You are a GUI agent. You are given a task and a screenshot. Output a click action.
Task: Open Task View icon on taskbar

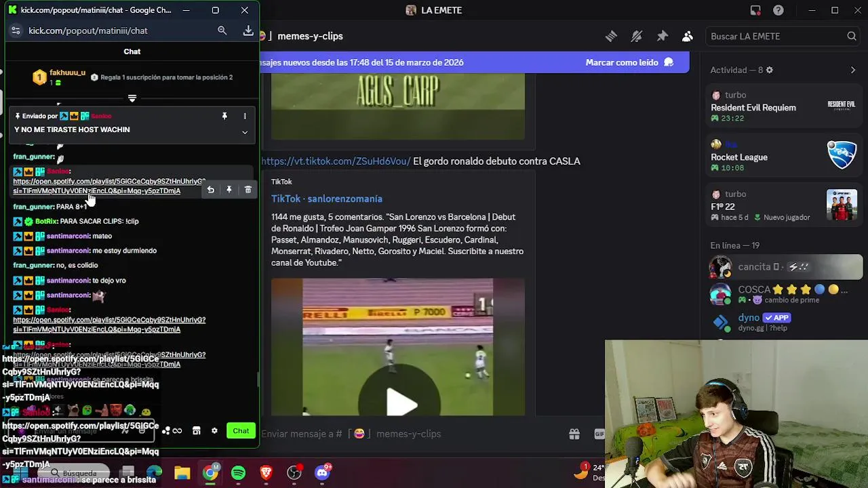coord(127,473)
